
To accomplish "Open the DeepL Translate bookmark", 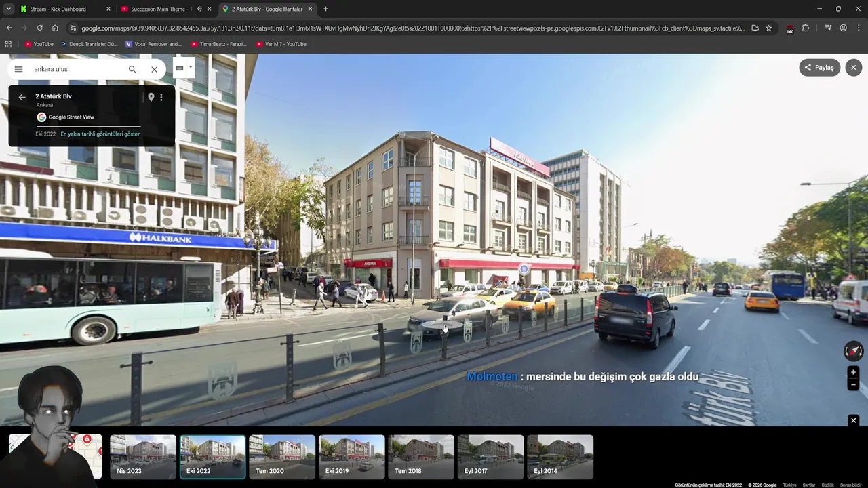I will pos(89,44).
